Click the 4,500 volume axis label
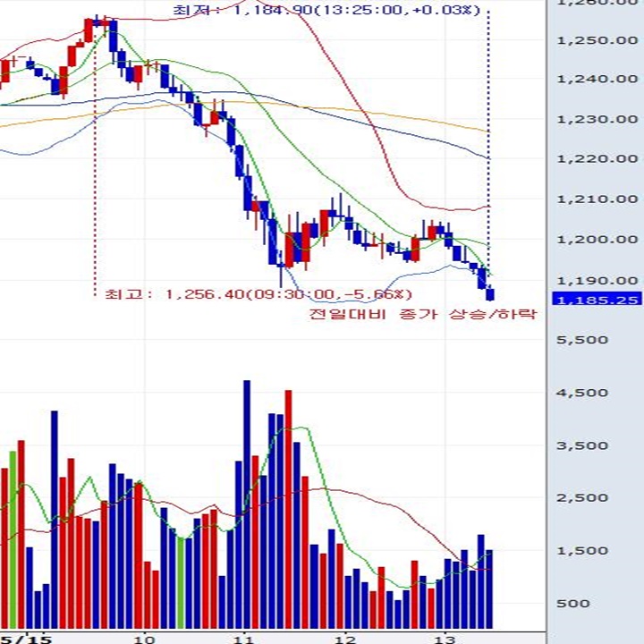The image size is (644, 644). tap(581, 393)
